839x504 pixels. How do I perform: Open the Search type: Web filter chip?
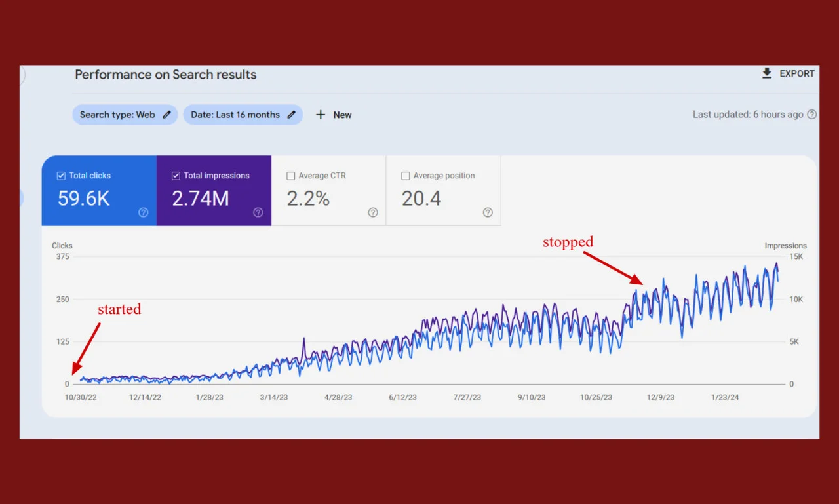pos(118,115)
